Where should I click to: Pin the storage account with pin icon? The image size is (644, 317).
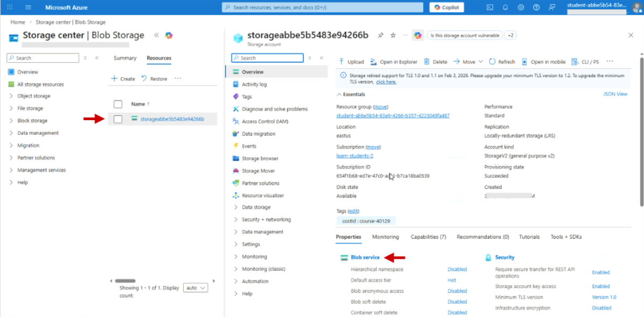coord(380,35)
